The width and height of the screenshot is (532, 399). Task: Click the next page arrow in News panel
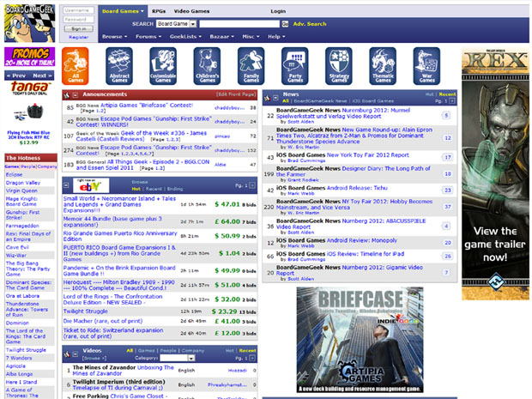451,101
